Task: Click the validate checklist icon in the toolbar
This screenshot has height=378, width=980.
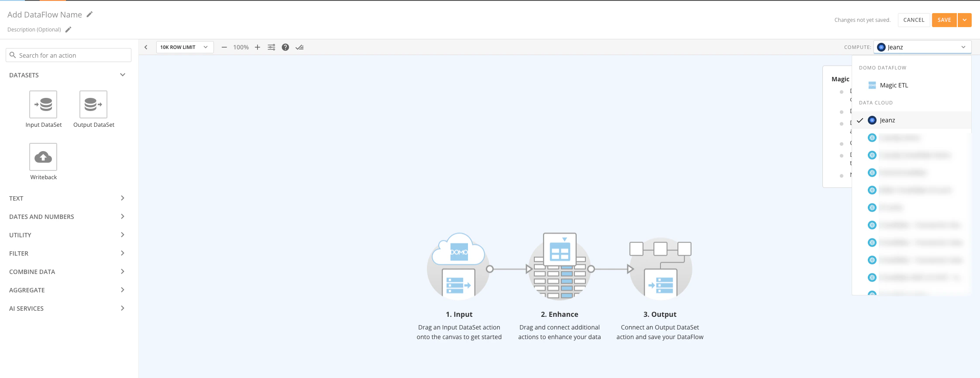Action: tap(299, 47)
